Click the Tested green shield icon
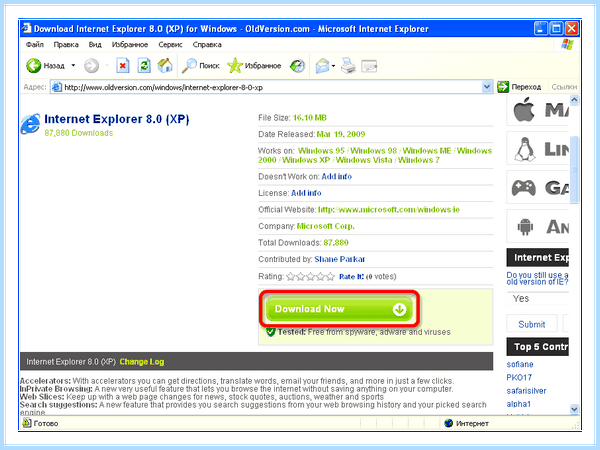The height and width of the screenshot is (450, 600). [x=271, y=332]
